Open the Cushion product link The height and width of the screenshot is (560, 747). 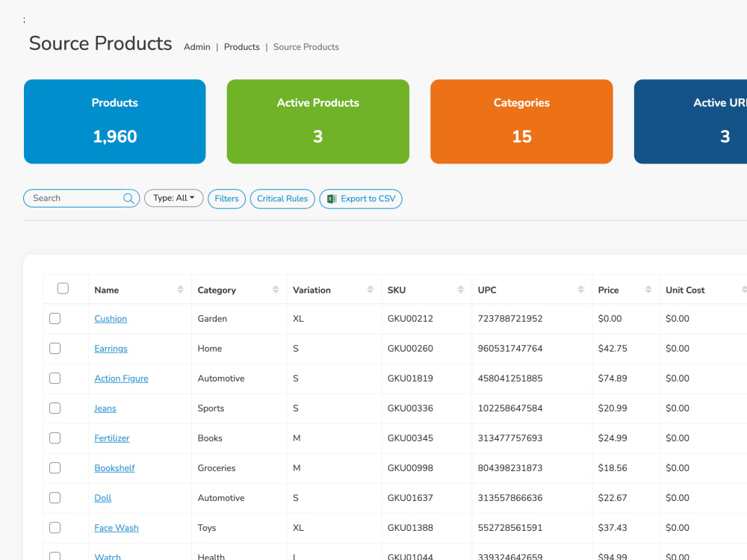pos(111,319)
